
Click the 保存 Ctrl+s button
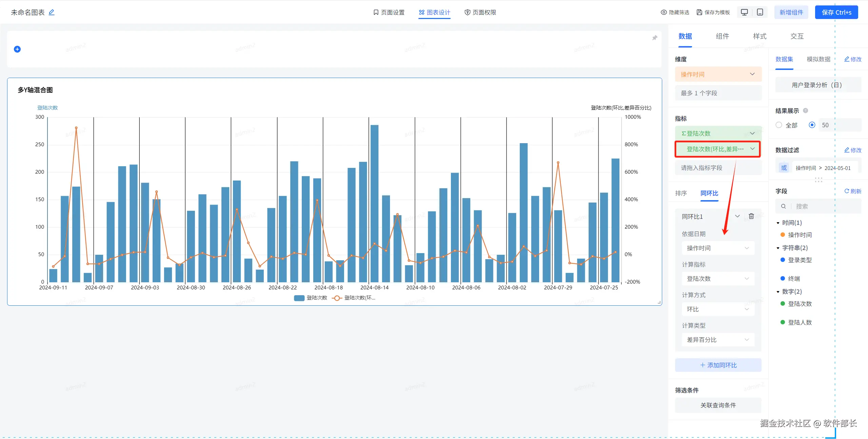pyautogui.click(x=836, y=12)
